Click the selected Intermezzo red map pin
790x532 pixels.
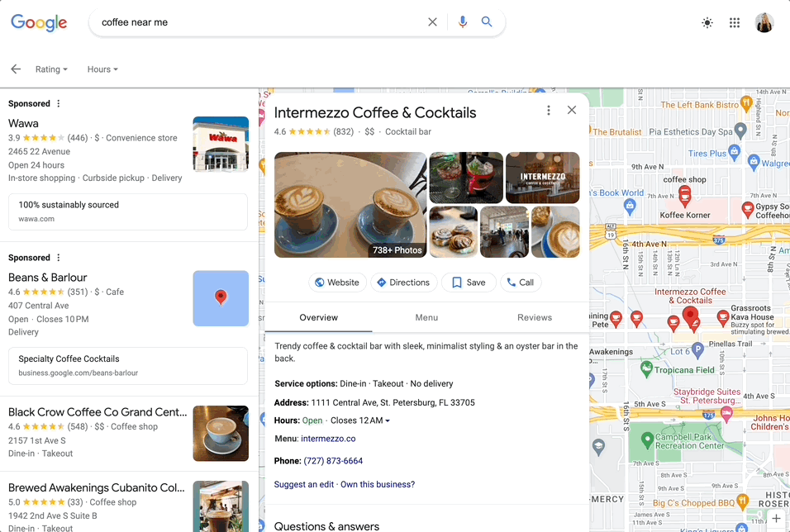coord(690,317)
